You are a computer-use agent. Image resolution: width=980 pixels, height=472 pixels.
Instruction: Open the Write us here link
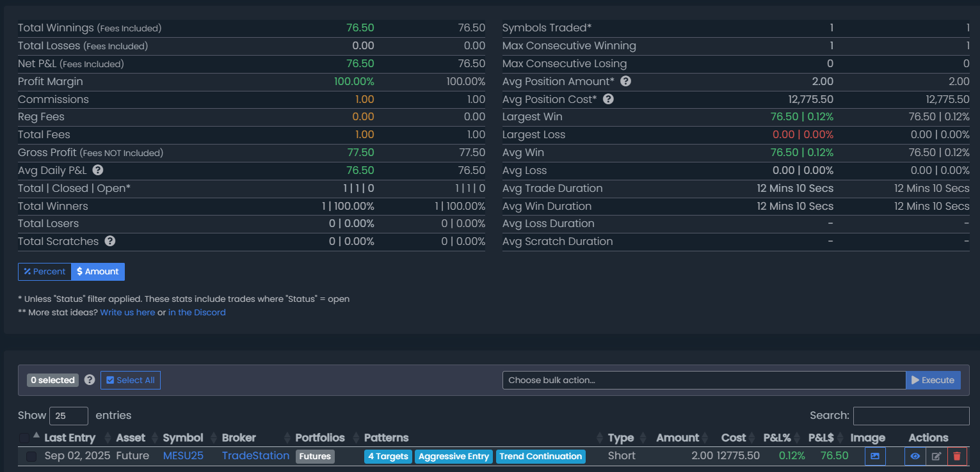[x=127, y=313]
